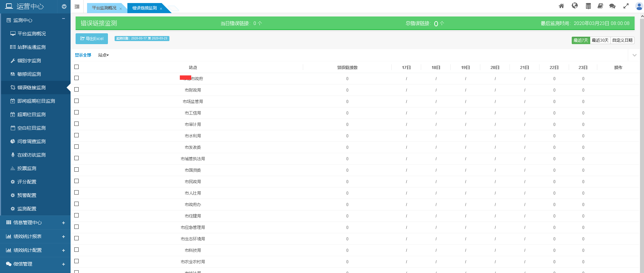The image size is (644, 273).
Task: Click the home icon in top toolbar
Action: [561, 6]
